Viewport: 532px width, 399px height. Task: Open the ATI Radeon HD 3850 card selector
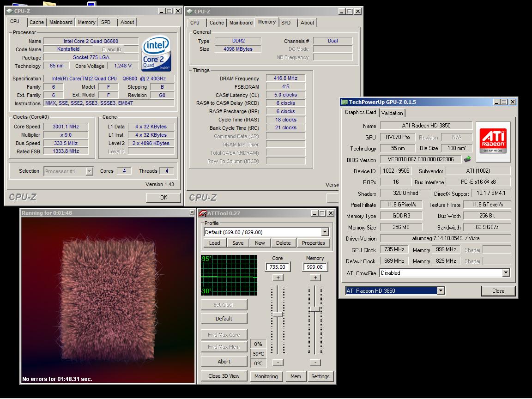[x=441, y=290]
